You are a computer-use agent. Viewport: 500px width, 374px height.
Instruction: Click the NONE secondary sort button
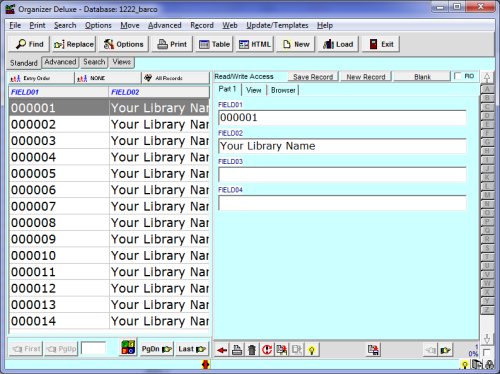(x=108, y=78)
